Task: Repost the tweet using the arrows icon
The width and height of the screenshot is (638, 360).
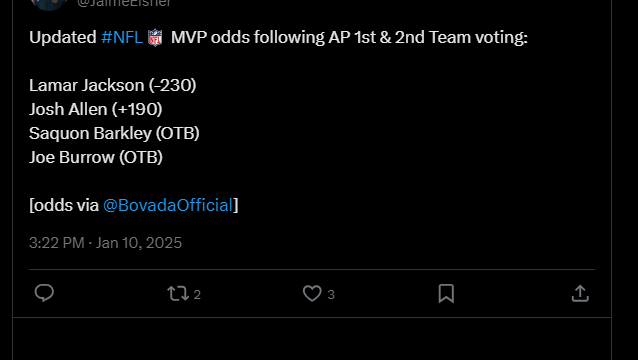Action: coord(178,293)
